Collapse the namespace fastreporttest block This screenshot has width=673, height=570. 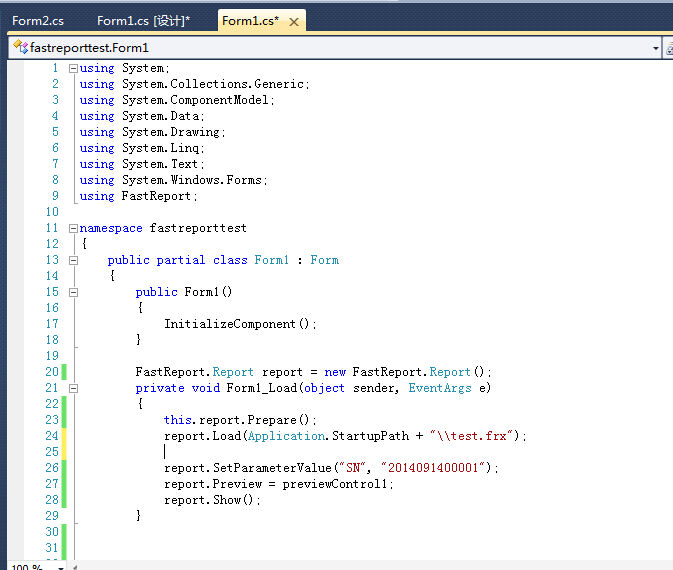click(x=73, y=228)
